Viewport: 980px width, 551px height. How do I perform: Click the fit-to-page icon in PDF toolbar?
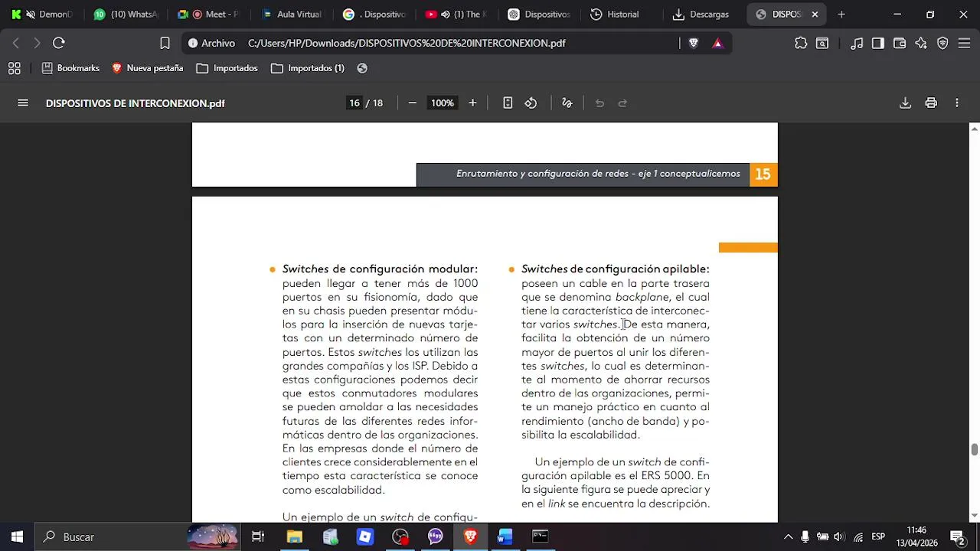pos(508,103)
